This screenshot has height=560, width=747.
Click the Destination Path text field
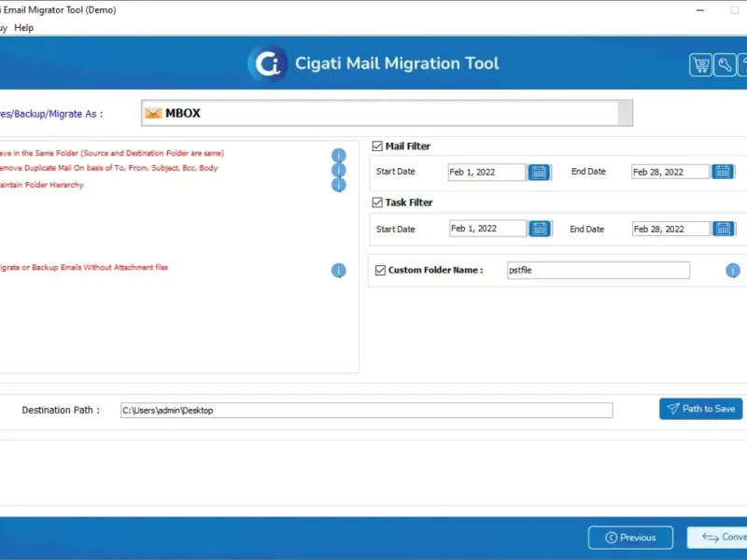[x=366, y=411]
